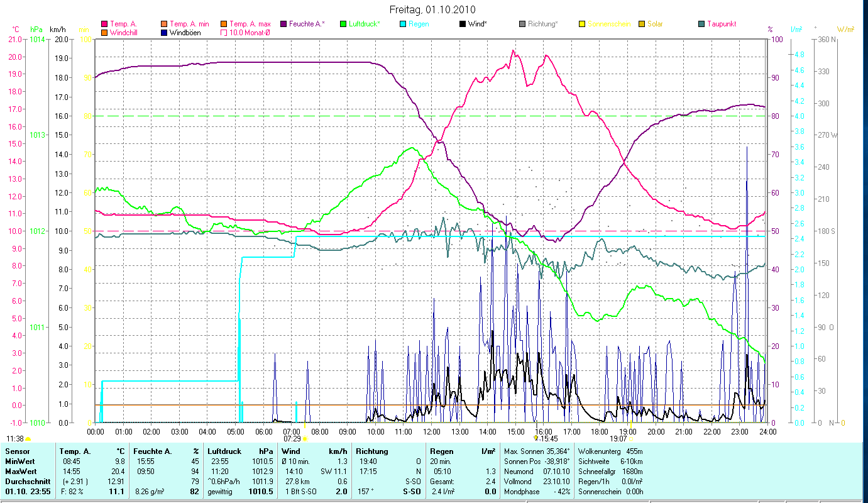Click the chart title Freitag, 01.10.2010
Viewport: 868px width, 503px height.
point(432,9)
